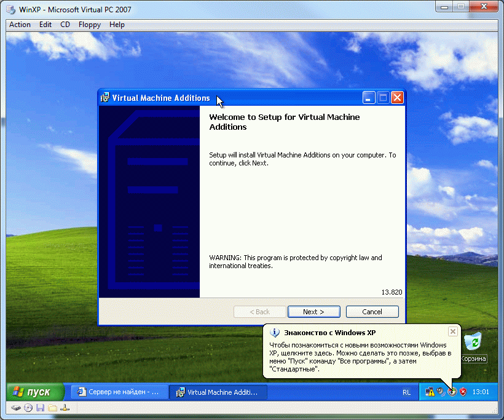Screen dimensions: 504x420
Task: Click the speaker volume icon in the system tray
Action: 440,392
